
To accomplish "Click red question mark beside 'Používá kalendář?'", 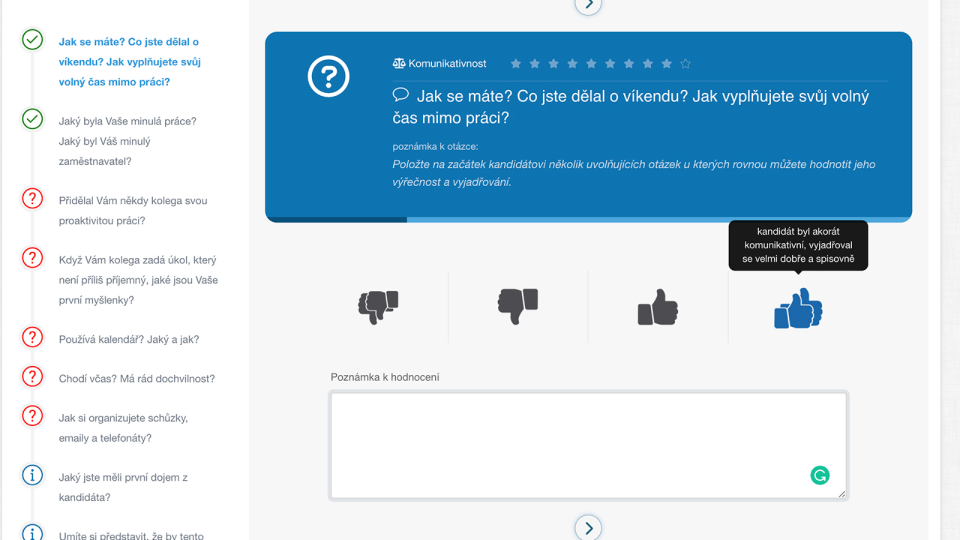I will coord(33,337).
